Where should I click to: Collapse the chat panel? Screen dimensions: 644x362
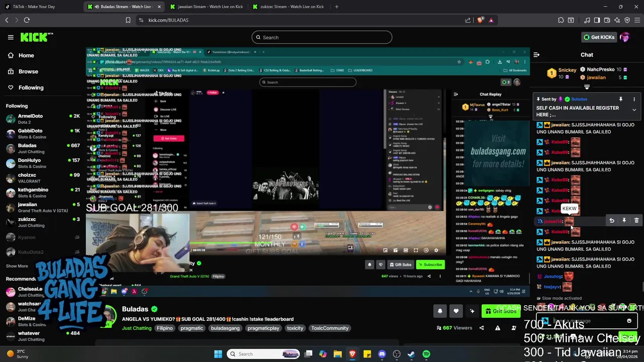pyautogui.click(x=536, y=55)
